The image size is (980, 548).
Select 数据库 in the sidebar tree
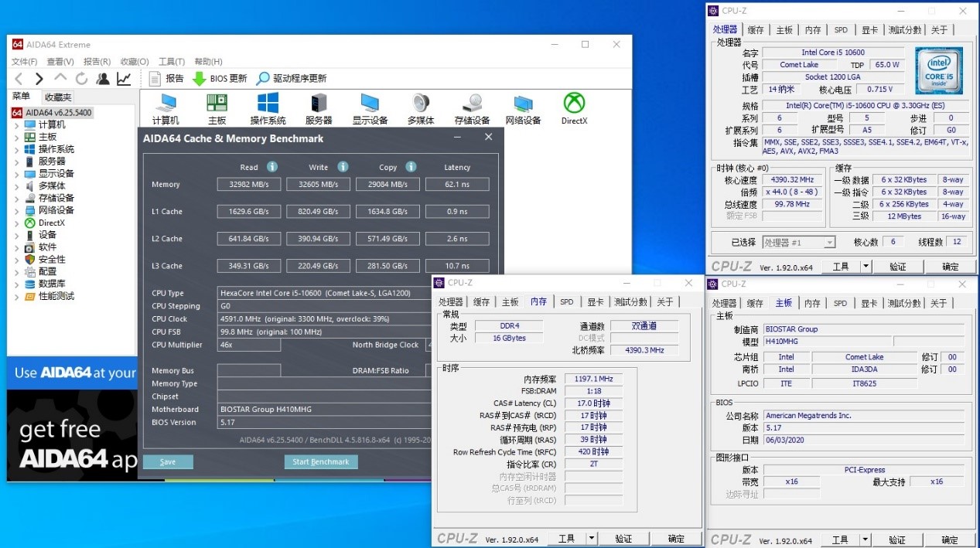click(52, 284)
